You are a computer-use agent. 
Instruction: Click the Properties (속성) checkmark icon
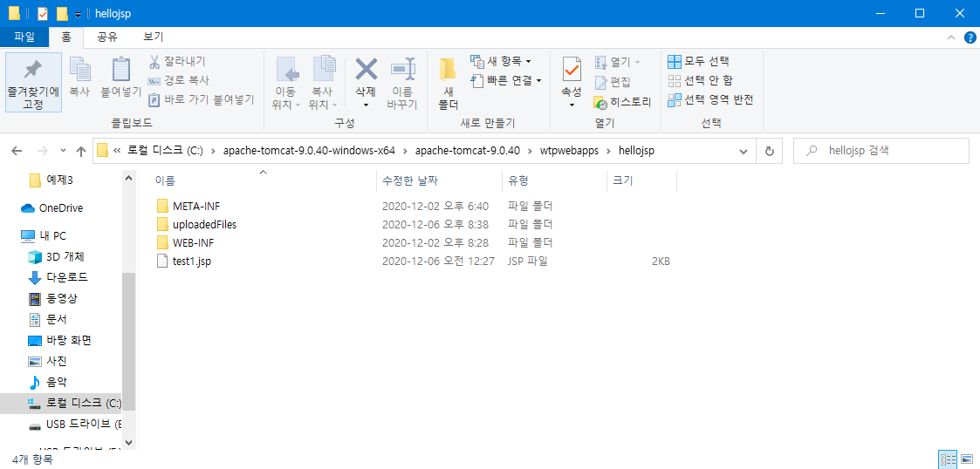572,70
